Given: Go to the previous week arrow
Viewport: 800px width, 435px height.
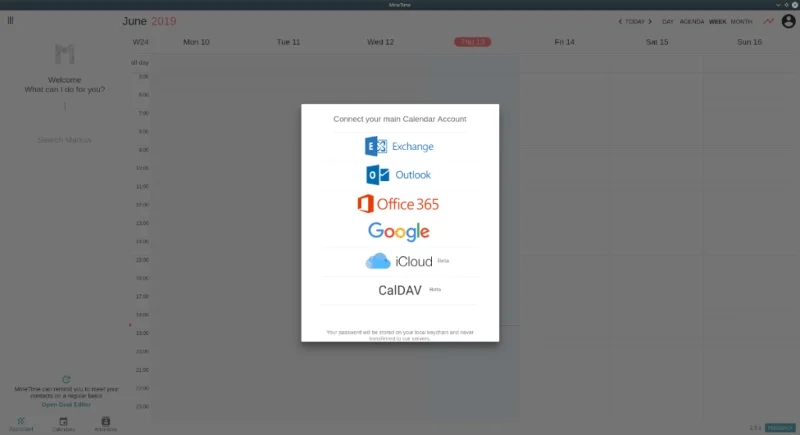Looking at the screenshot, I should click(620, 21).
